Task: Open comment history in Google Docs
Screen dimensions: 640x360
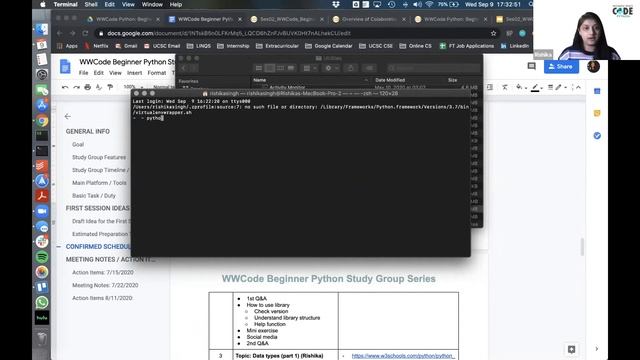Action: pos(531,66)
